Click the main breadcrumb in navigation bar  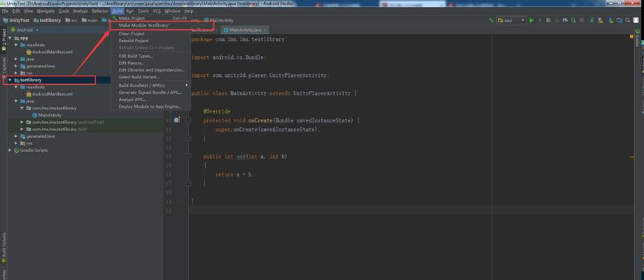click(x=90, y=20)
